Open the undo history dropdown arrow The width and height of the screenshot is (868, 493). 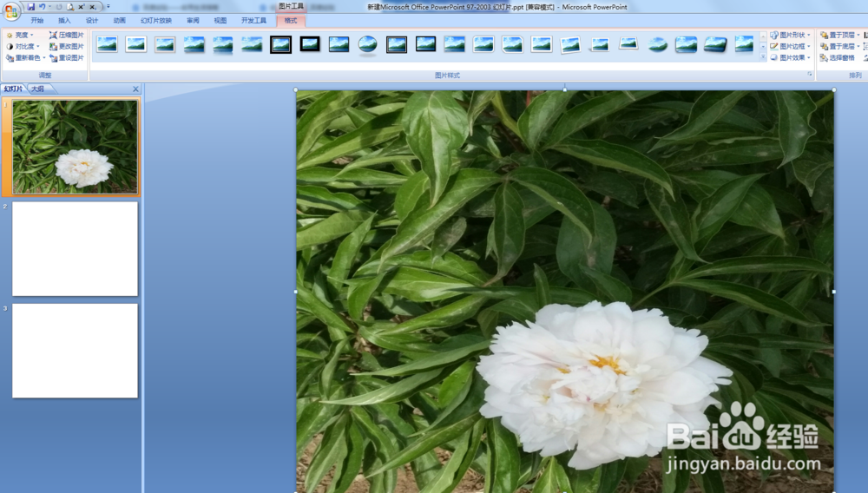click(49, 7)
